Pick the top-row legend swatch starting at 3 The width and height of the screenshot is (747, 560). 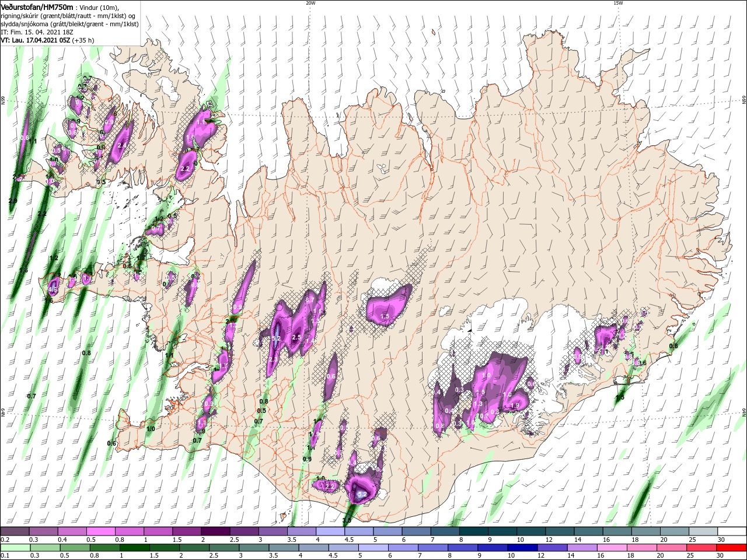[x=273, y=531]
